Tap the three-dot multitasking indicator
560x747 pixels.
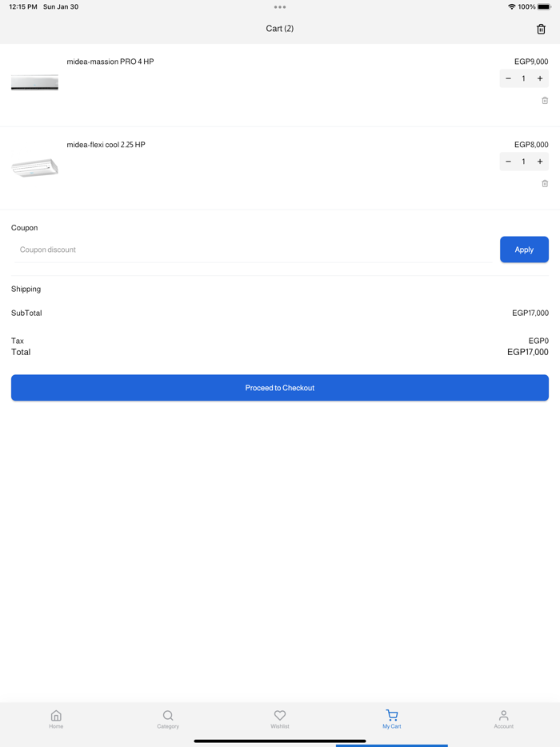click(279, 6)
